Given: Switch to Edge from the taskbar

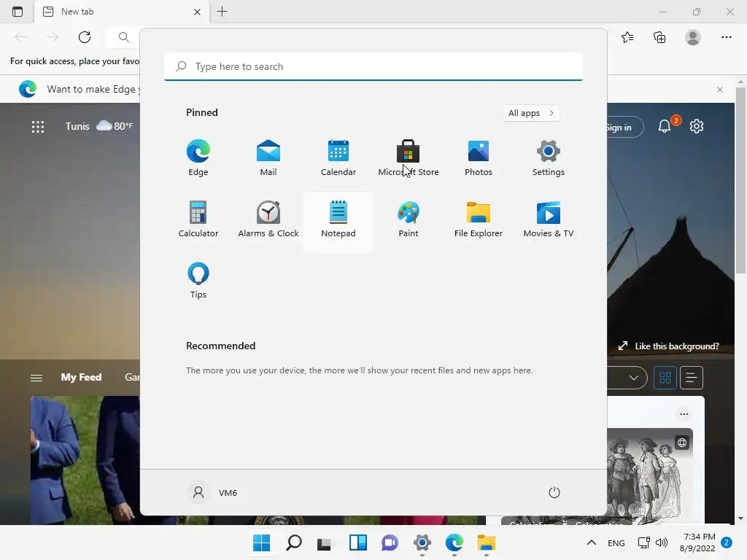Looking at the screenshot, I should (454, 542).
